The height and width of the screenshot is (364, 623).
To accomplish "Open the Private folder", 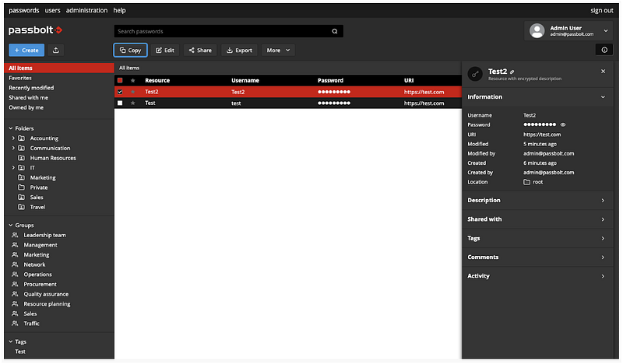I will (38, 187).
